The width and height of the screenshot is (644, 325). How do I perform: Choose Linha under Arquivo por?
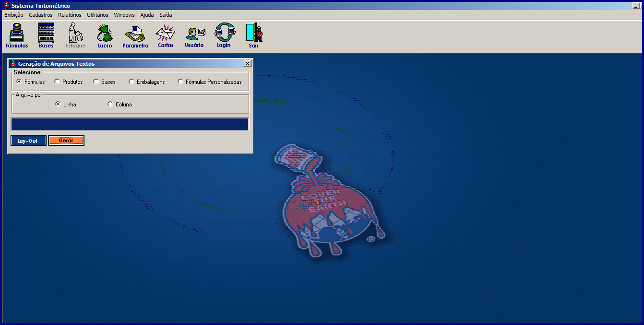(58, 104)
